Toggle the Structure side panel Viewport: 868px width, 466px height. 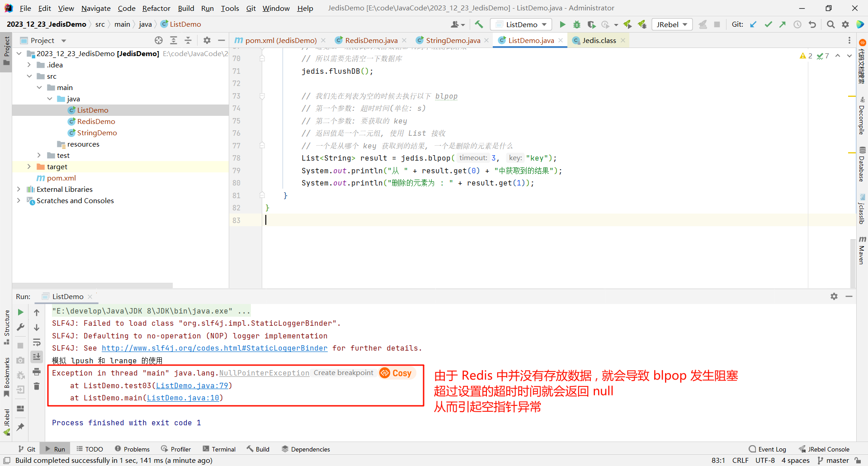(6, 327)
